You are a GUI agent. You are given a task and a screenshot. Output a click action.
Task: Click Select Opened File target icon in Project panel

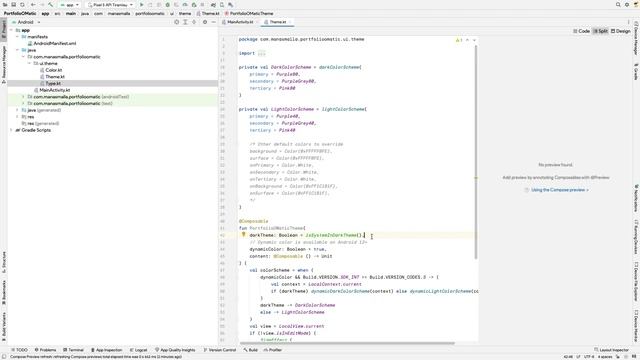[x=176, y=22]
